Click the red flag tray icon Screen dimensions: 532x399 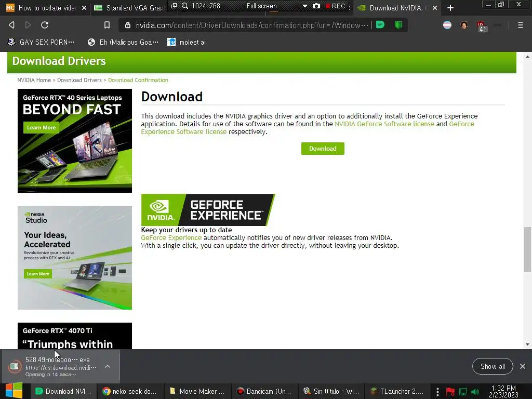[x=450, y=392]
